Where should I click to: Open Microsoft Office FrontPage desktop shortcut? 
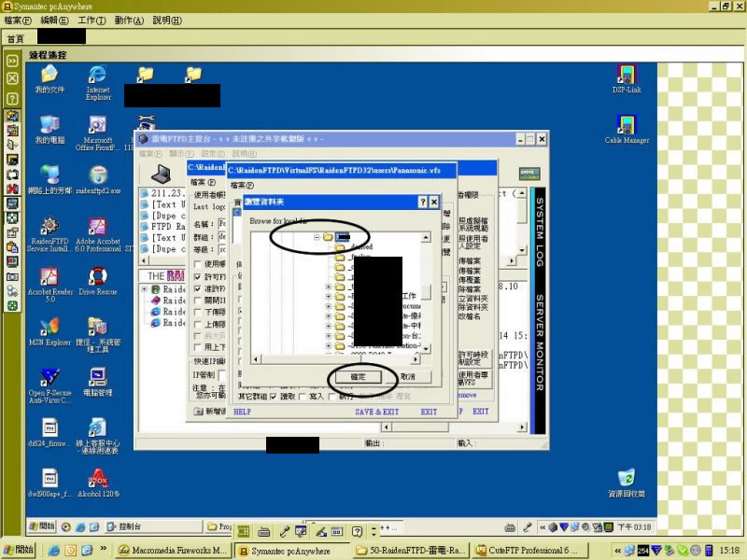pyautogui.click(x=98, y=133)
